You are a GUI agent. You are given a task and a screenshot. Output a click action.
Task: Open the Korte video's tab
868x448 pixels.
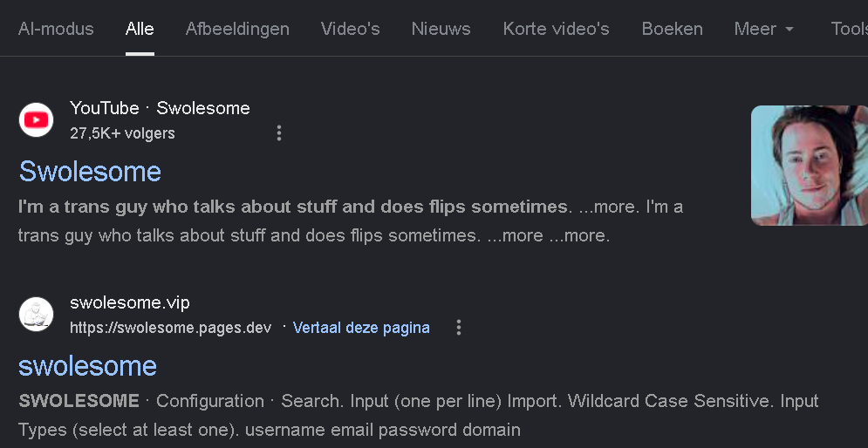[x=556, y=29]
